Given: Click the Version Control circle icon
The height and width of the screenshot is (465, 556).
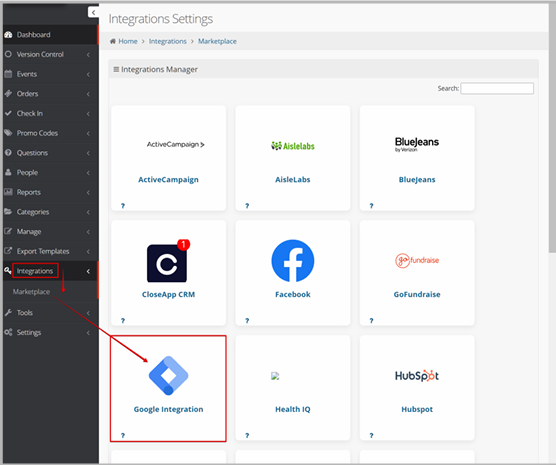Looking at the screenshot, I should tap(8, 54).
